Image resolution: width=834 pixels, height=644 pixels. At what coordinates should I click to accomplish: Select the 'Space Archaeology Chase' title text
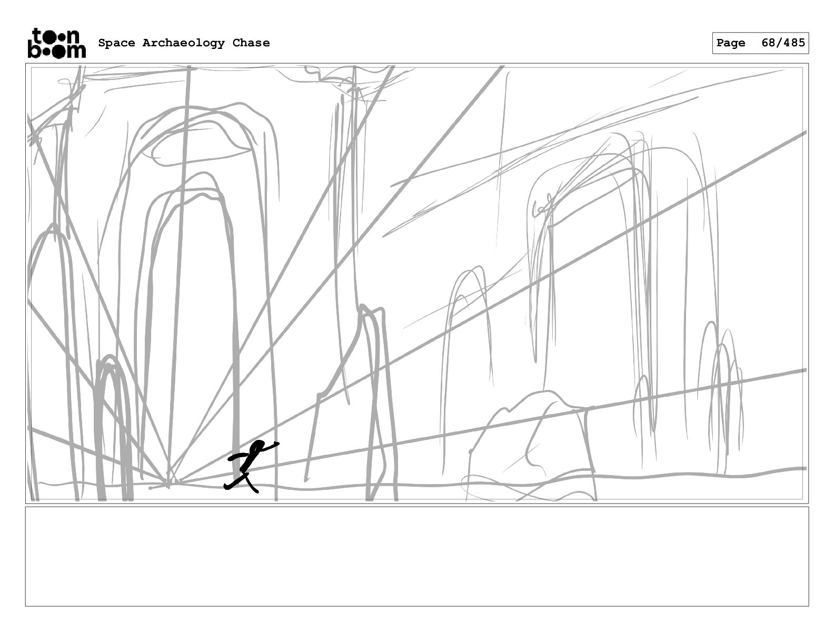pyautogui.click(x=184, y=43)
